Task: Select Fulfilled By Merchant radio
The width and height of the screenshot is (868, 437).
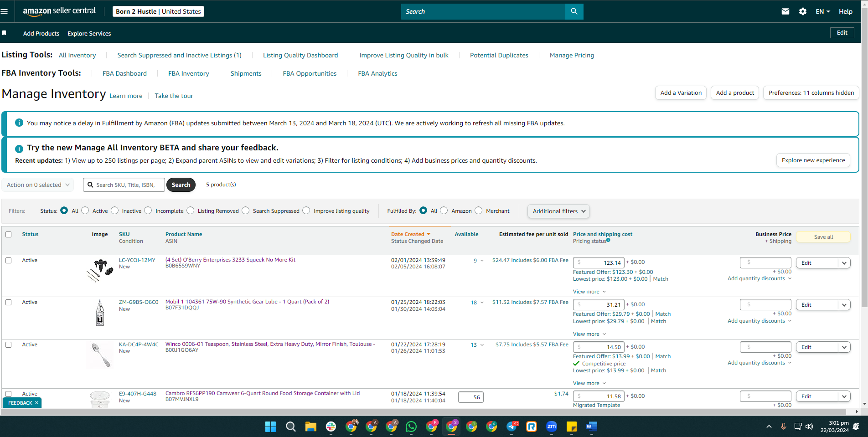Action: click(x=479, y=211)
